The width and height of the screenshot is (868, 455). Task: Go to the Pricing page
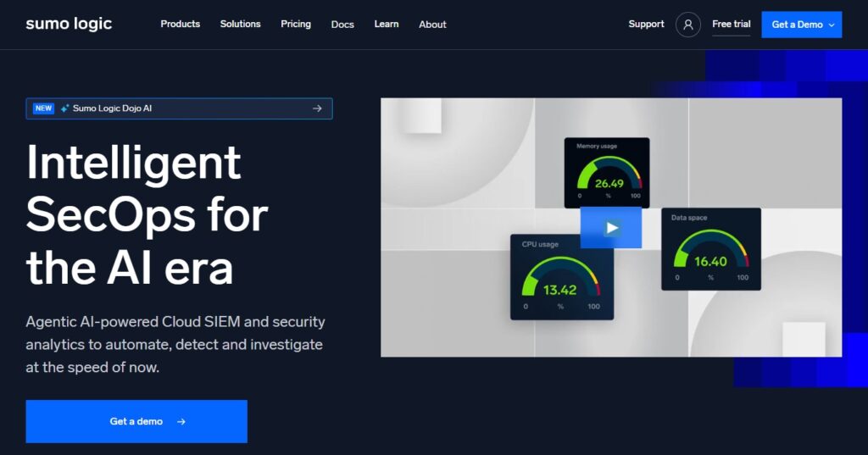pyautogui.click(x=296, y=24)
